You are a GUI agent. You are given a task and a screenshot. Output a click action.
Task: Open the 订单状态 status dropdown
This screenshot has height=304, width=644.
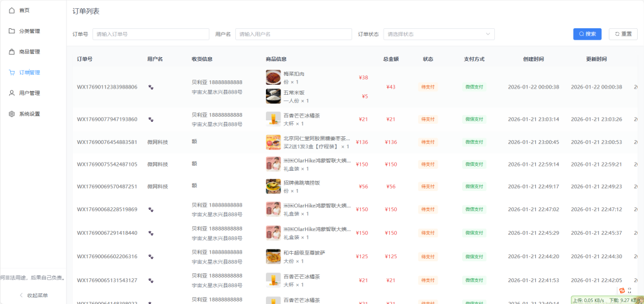pos(438,34)
